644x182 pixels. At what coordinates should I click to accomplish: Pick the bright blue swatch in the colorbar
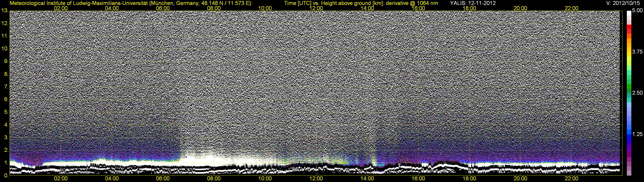point(629,132)
